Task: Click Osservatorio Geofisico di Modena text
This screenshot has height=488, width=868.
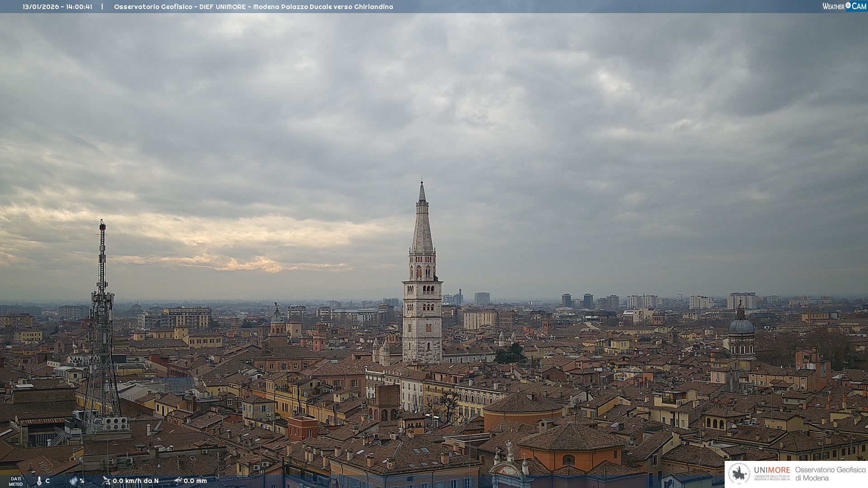Action: [x=830, y=474]
